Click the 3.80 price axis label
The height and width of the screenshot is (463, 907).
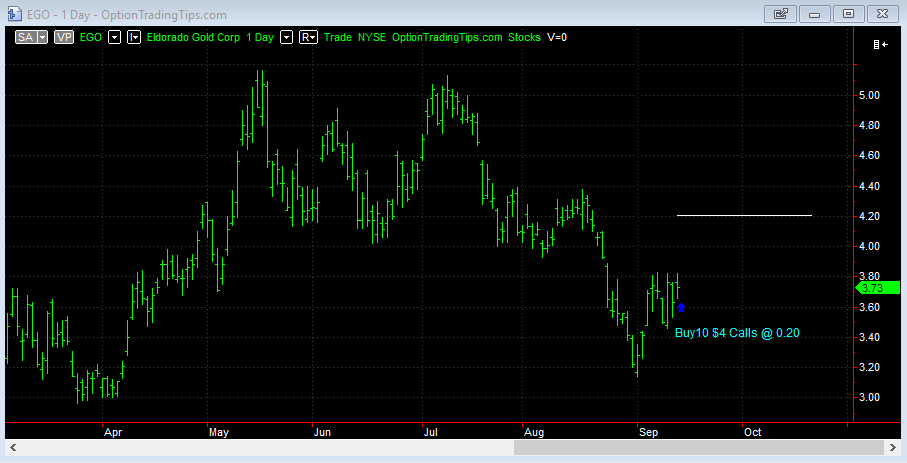coord(869,277)
